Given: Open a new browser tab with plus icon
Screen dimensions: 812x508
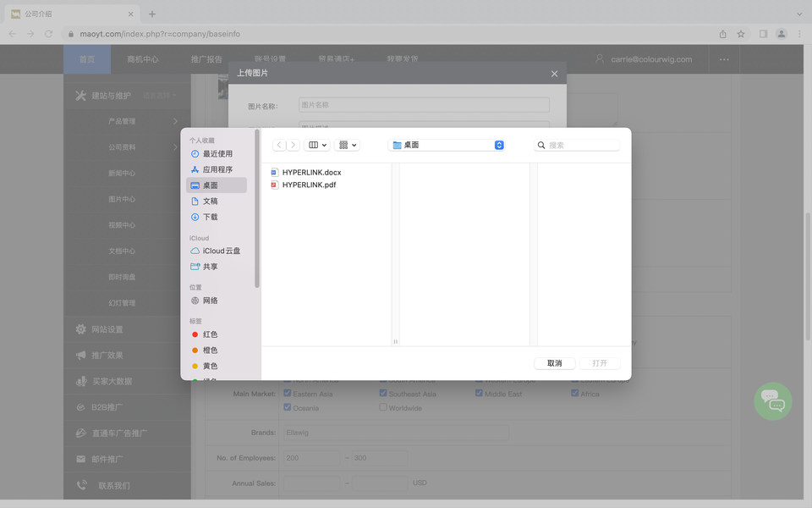Looking at the screenshot, I should [x=152, y=14].
